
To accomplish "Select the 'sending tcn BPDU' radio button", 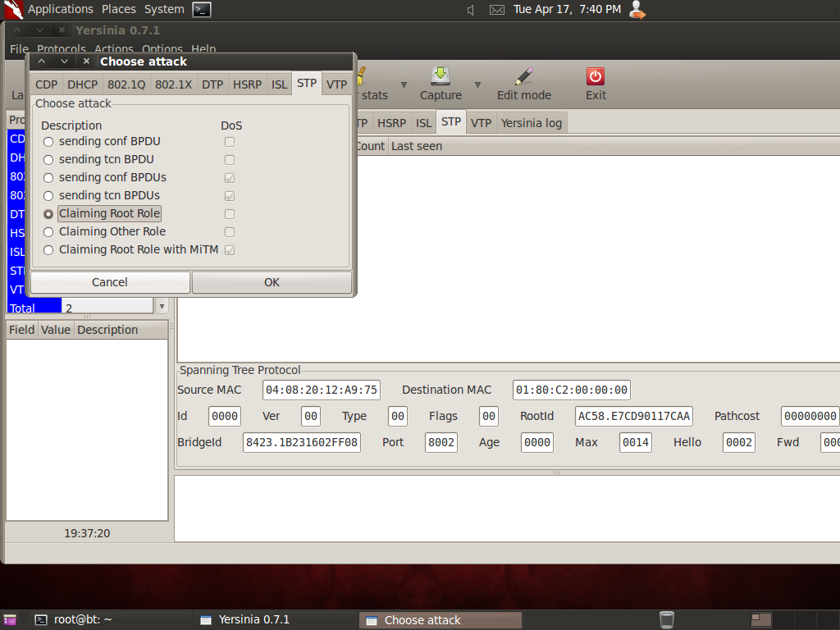I will (x=48, y=160).
